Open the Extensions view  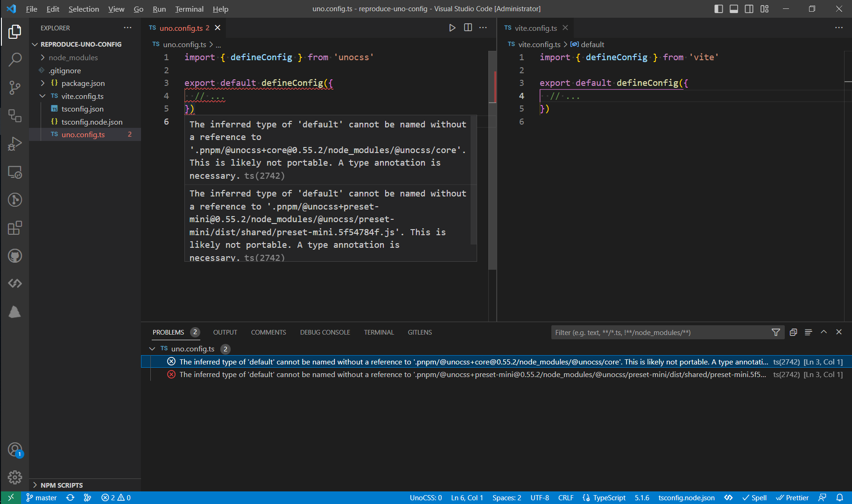click(x=15, y=228)
